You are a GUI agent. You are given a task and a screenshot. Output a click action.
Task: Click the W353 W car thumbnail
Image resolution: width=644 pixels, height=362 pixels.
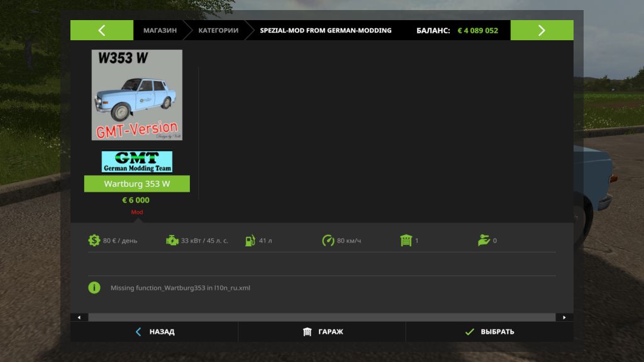pyautogui.click(x=137, y=95)
